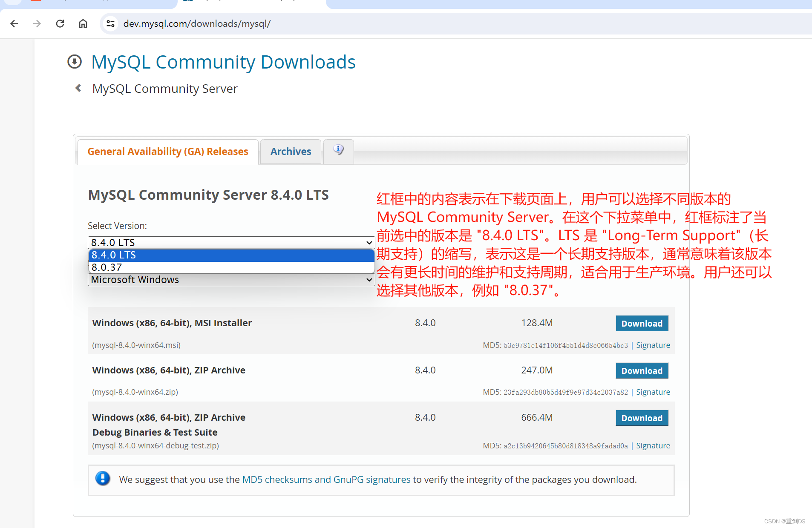Click the 666.4M size value
Screen dimensions: 812x528
pyautogui.click(x=537, y=418)
